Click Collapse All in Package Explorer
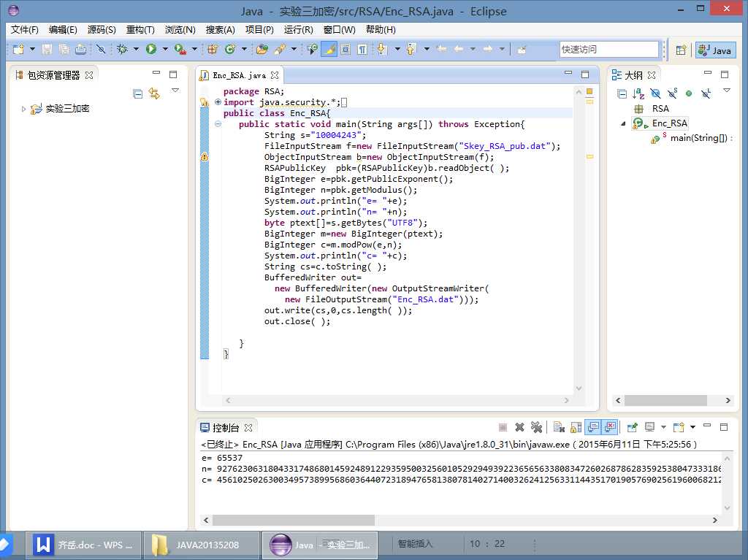748x560 pixels. [x=138, y=94]
